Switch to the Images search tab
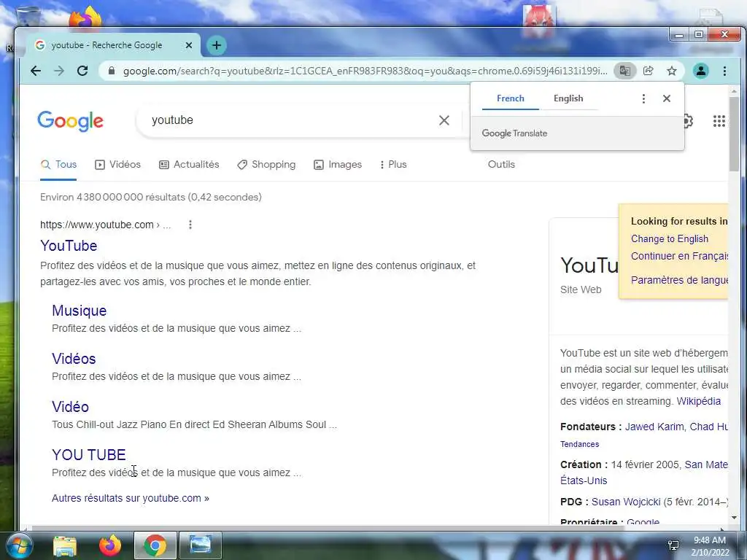 tap(338, 165)
